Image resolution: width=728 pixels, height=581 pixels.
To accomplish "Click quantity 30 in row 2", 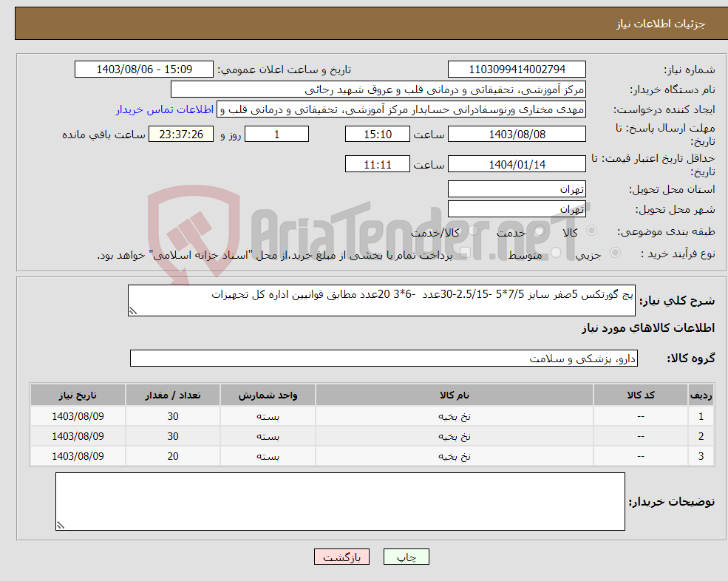I will click(173, 436).
